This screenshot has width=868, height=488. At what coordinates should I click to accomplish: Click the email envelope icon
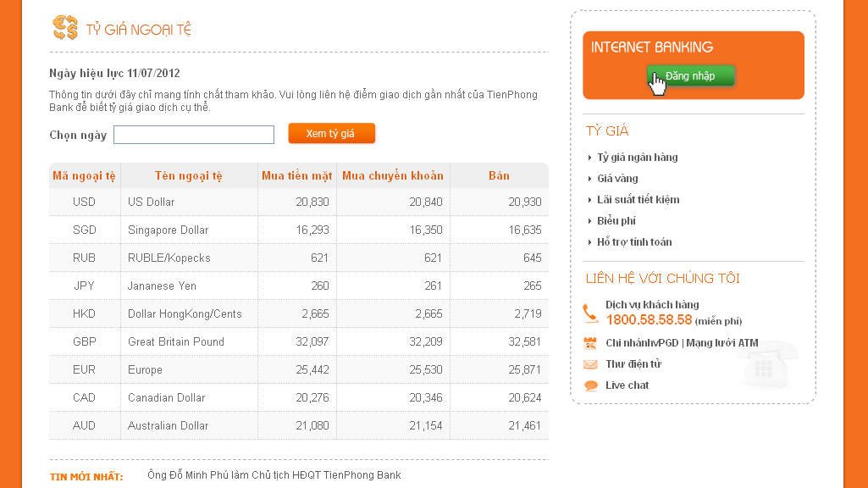pos(590,364)
